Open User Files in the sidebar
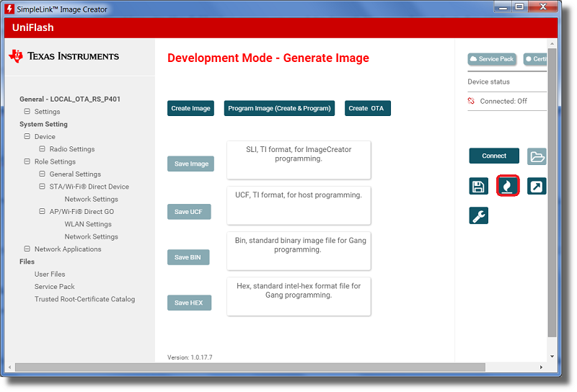The image size is (577, 392). pos(50,274)
